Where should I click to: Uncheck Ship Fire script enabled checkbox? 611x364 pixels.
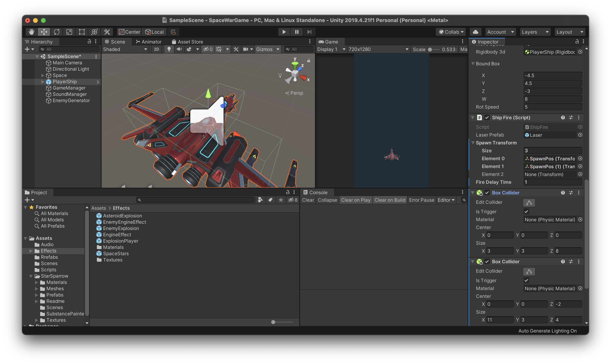pos(487,117)
